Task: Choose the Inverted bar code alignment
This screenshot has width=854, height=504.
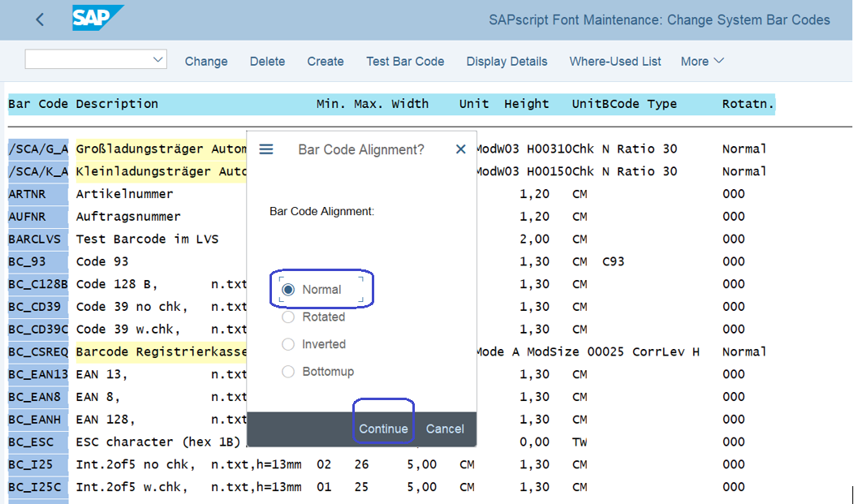Action: click(288, 344)
